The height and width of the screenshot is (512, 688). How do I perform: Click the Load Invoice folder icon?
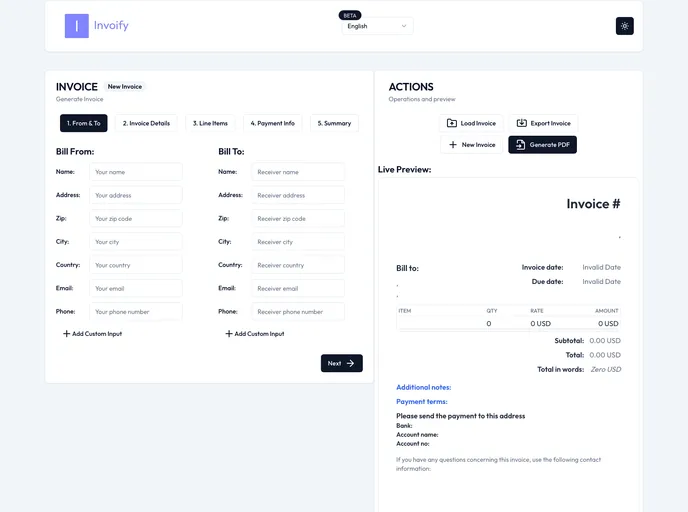click(x=452, y=123)
